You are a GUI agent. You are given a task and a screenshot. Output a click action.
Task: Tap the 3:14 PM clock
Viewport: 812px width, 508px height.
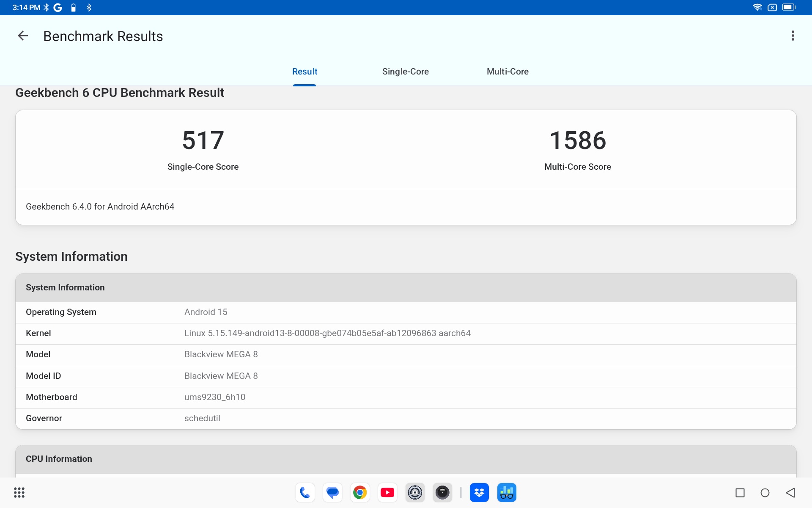pyautogui.click(x=26, y=8)
